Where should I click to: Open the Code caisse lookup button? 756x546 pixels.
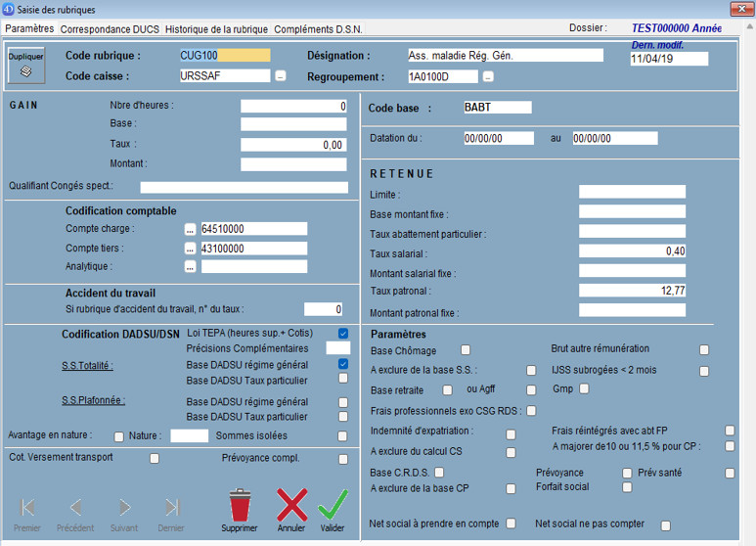pos(281,76)
